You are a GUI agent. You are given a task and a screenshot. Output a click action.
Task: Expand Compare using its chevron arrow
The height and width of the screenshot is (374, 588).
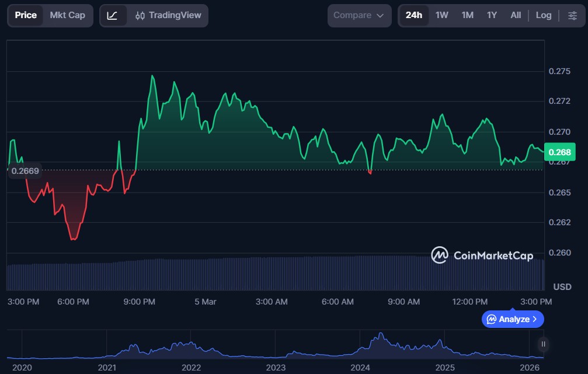pos(380,16)
